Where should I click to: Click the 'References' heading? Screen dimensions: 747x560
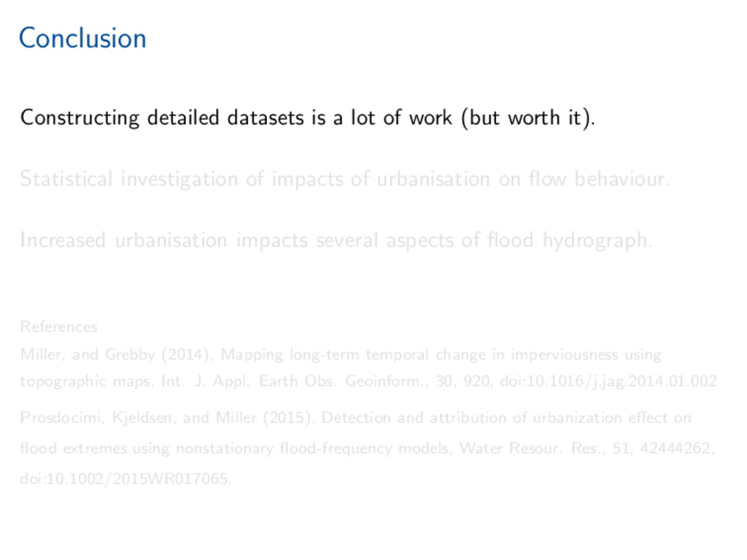[x=58, y=327]
